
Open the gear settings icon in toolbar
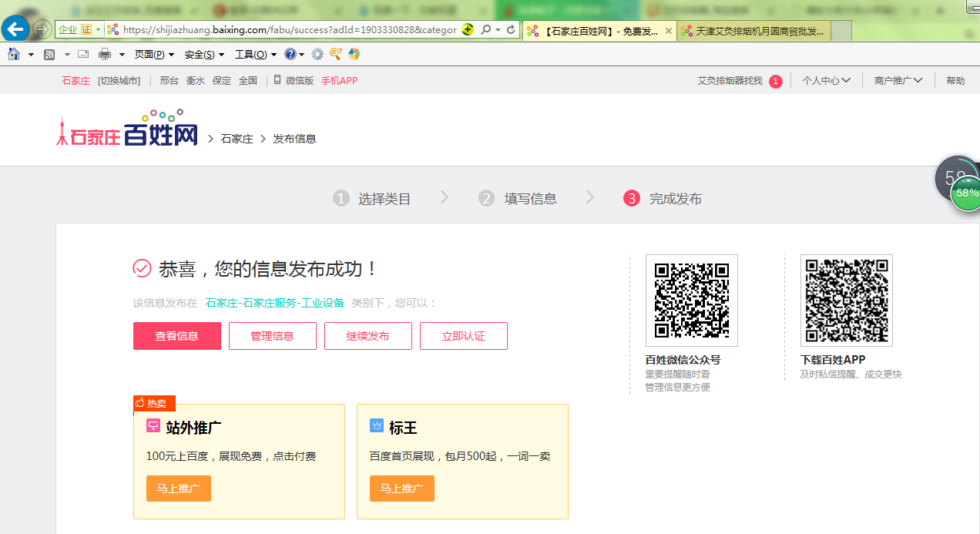317,54
